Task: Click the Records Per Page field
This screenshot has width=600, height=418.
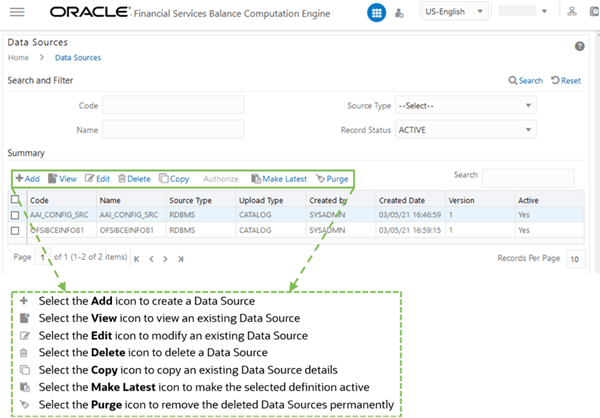Action: pos(576,259)
